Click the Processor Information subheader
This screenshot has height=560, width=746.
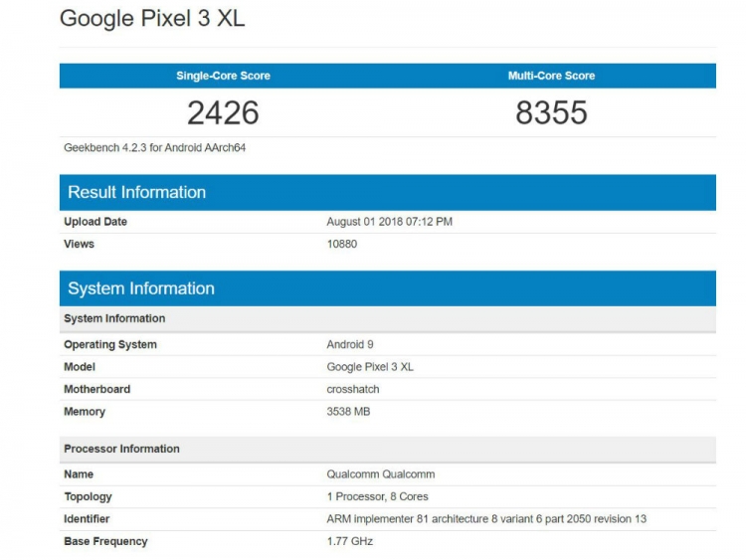pyautogui.click(x=121, y=449)
